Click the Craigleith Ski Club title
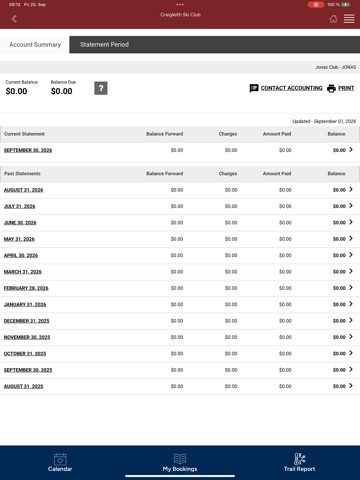360x480 pixels. point(180,15)
